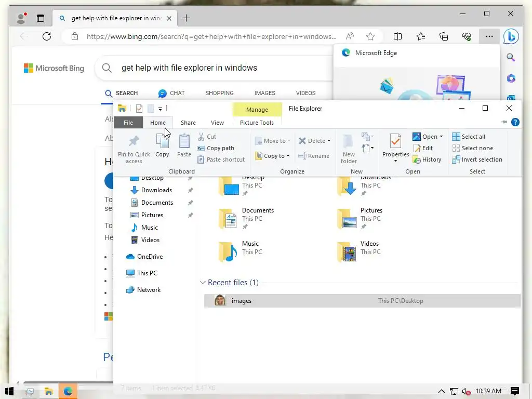Switch to Home ribbon tab
Image resolution: width=532 pixels, height=399 pixels.
tap(158, 123)
